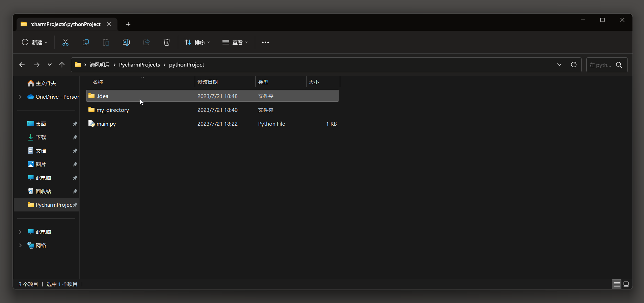Unpin 桌面 using its pin icon
Screen dimensions: 644x303
[x=75, y=124]
